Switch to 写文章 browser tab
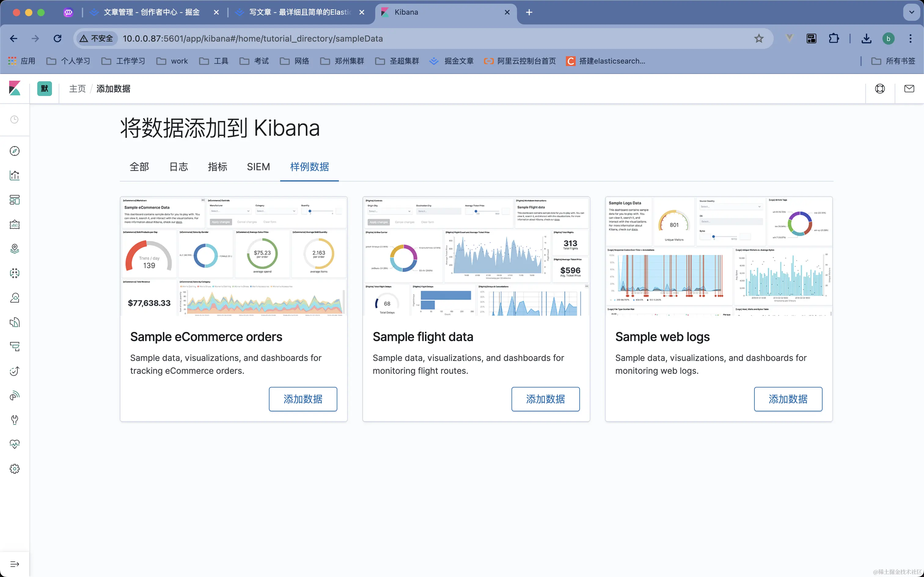The width and height of the screenshot is (924, 577). 301,12
